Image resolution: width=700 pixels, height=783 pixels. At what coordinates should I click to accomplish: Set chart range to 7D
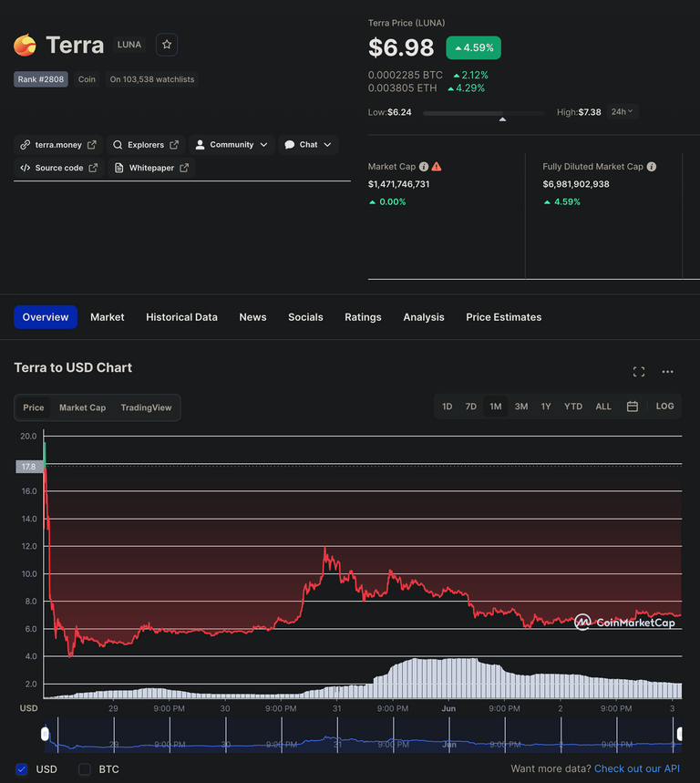tap(471, 407)
